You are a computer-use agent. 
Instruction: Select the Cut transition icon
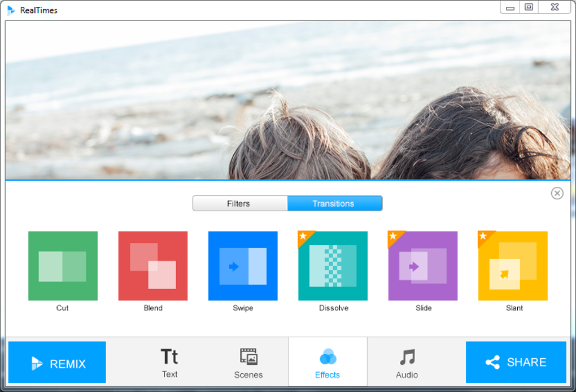pos(63,265)
